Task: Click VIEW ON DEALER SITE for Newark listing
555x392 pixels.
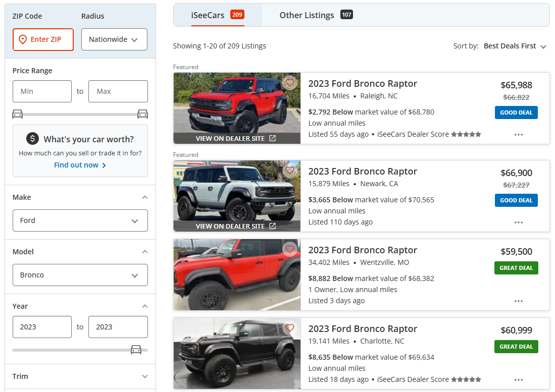Action: coord(236,226)
